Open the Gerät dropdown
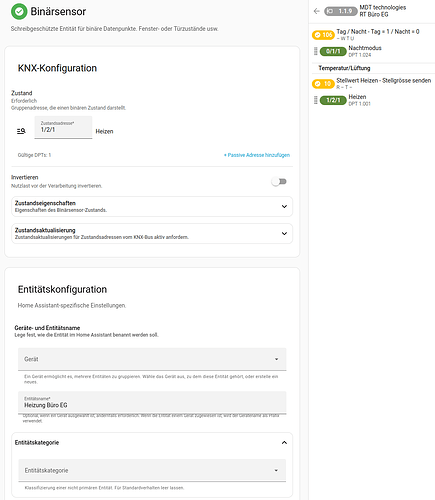 pyautogui.click(x=152, y=359)
